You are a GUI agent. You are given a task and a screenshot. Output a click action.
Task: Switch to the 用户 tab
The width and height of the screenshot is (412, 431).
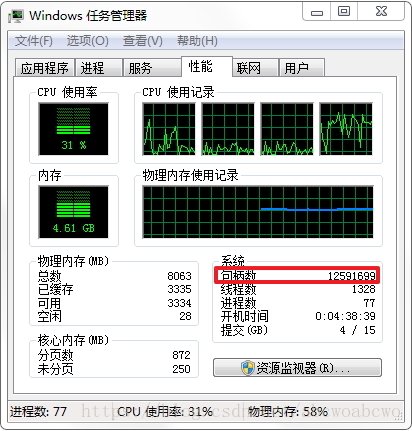point(301,68)
